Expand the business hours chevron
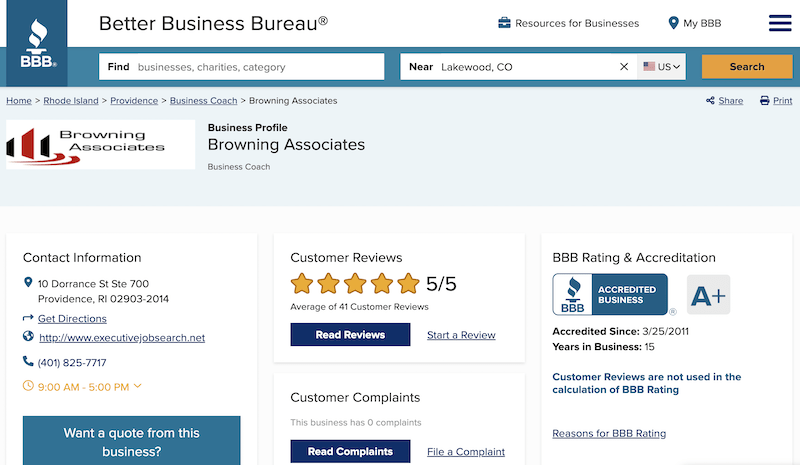 pyautogui.click(x=137, y=386)
